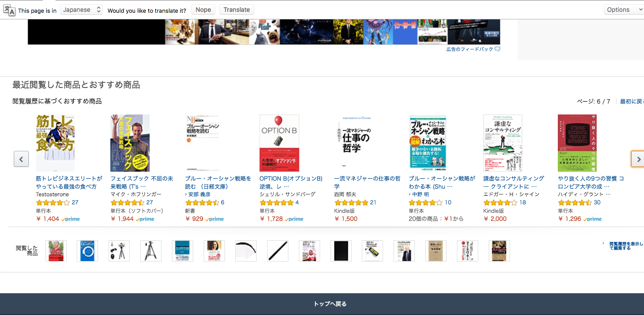The image size is (644, 315).
Task: Open viewed item blue book with white title band
Action: (182, 251)
